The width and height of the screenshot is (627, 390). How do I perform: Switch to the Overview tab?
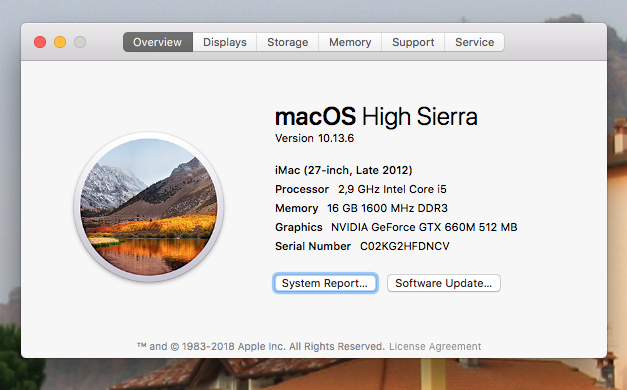click(x=158, y=42)
